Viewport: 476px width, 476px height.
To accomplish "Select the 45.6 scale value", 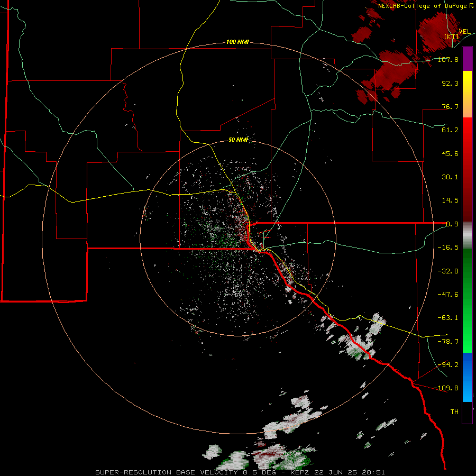I will coord(450,153).
